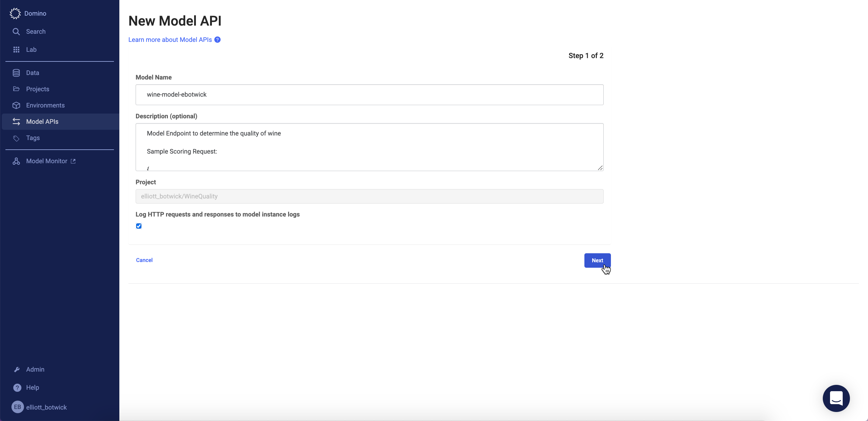Click the EB user avatar
The width and height of the screenshot is (868, 421).
[17, 407]
